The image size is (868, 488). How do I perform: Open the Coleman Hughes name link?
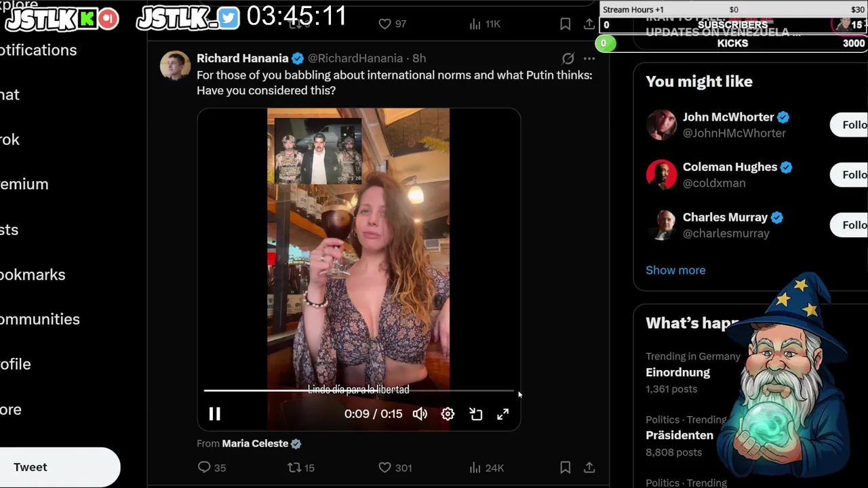pos(730,167)
